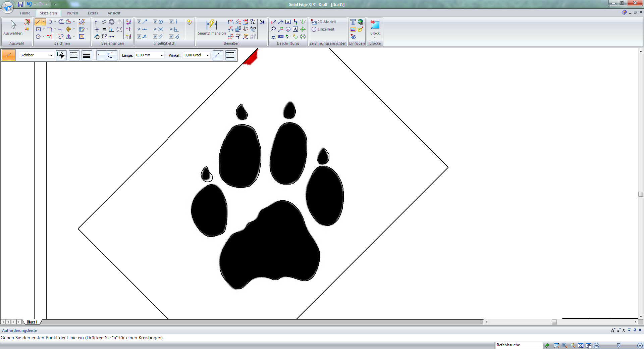Open the Sichtbar line style dropdown
This screenshot has width=644, height=349.
tap(51, 55)
